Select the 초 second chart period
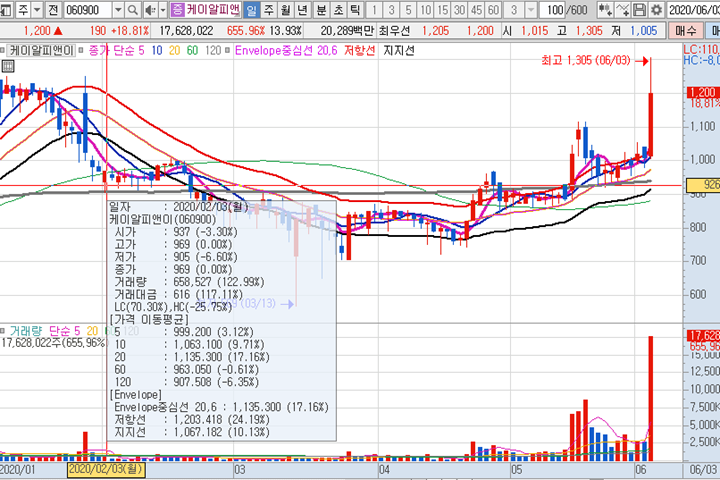The width and height of the screenshot is (720, 480). point(338,9)
